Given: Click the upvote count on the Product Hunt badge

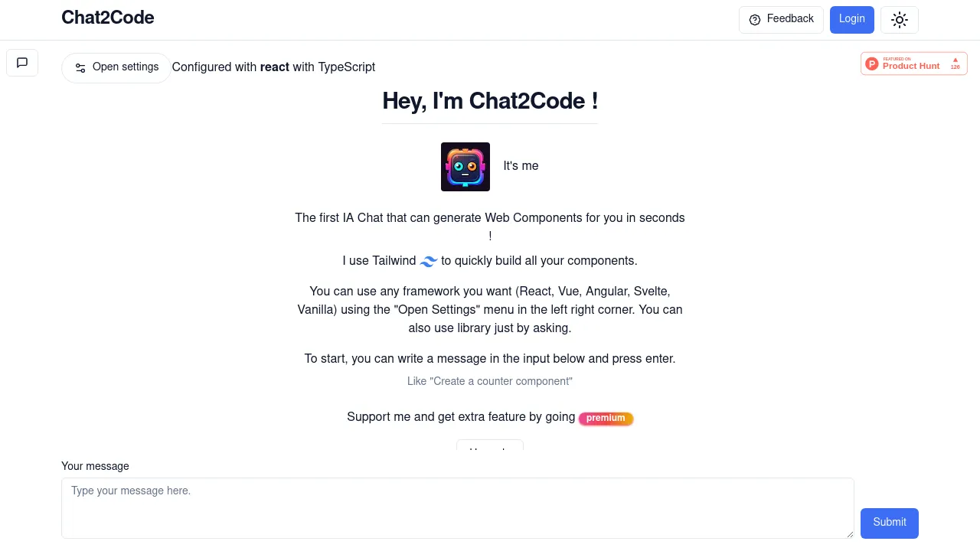Looking at the screenshot, I should [x=955, y=67].
